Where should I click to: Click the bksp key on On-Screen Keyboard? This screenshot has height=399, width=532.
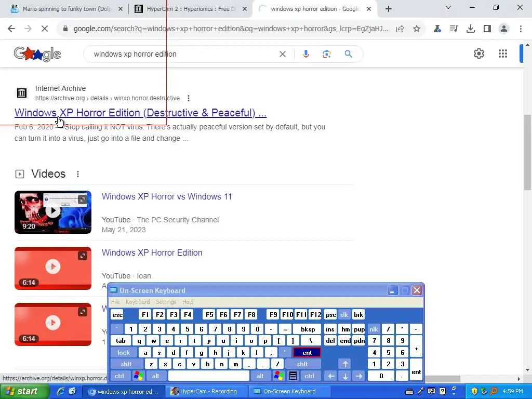click(x=308, y=329)
